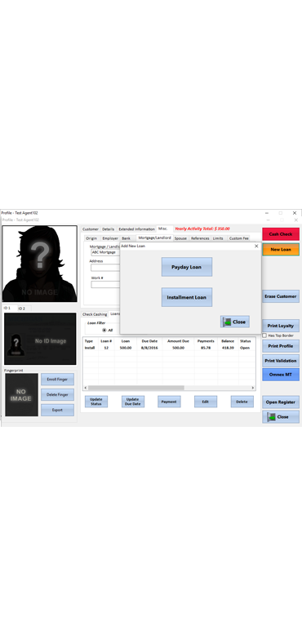Open Omnex MT

coord(281,375)
